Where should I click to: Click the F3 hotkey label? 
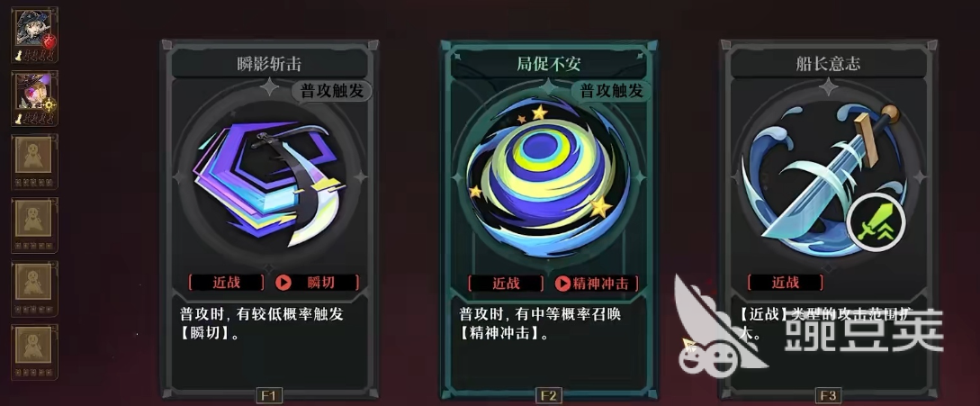pyautogui.click(x=828, y=395)
